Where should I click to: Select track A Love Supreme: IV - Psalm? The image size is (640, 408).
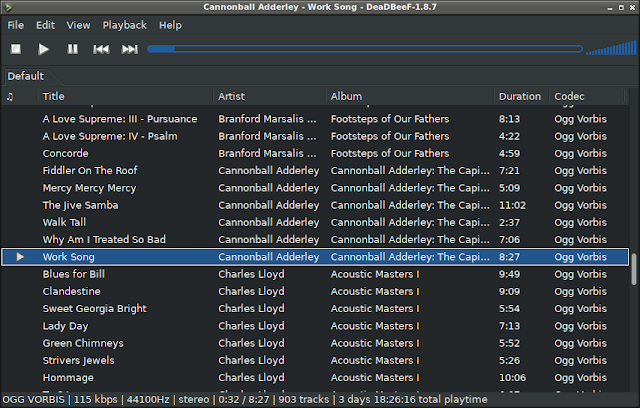tap(315, 136)
